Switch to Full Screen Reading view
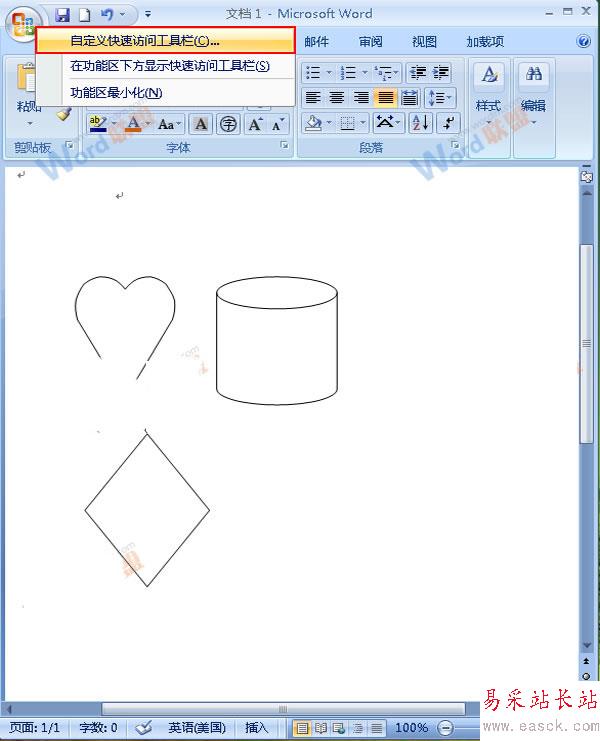The image size is (600, 741). [x=321, y=728]
